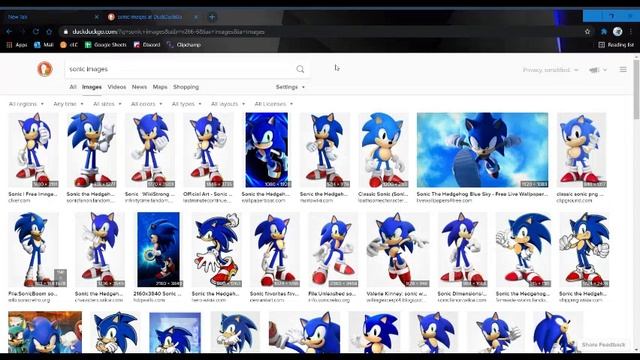Image resolution: width=640 pixels, height=360 pixels.
Task: Open the Clipchamp bookmark
Action: tap(184, 45)
